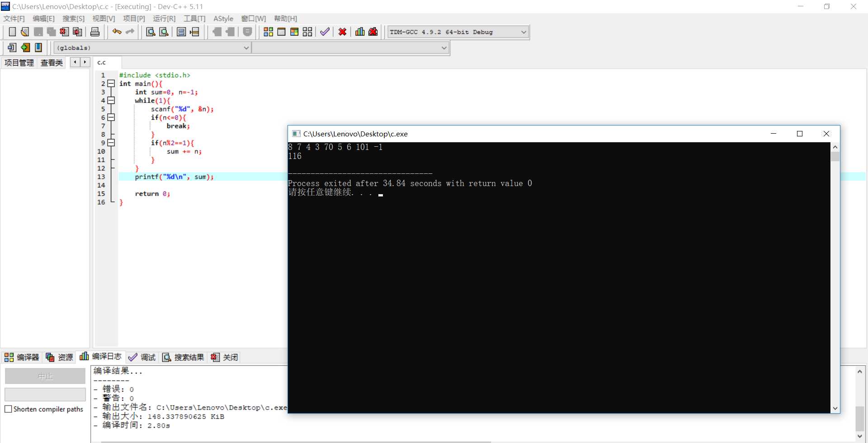Collapse the if(n<=0) fold at line 6

pos(111,117)
